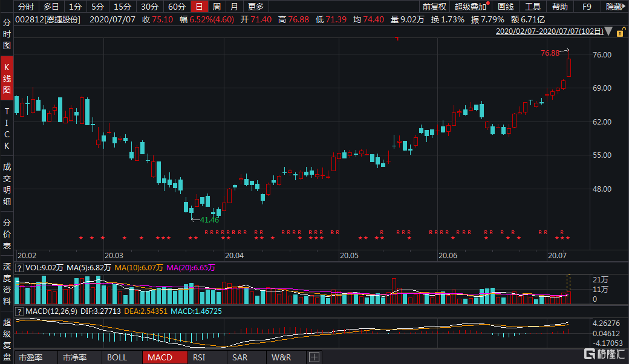The width and height of the screenshot is (629, 364).
Task: Switch to 周 weekly view
Action: (217, 7)
